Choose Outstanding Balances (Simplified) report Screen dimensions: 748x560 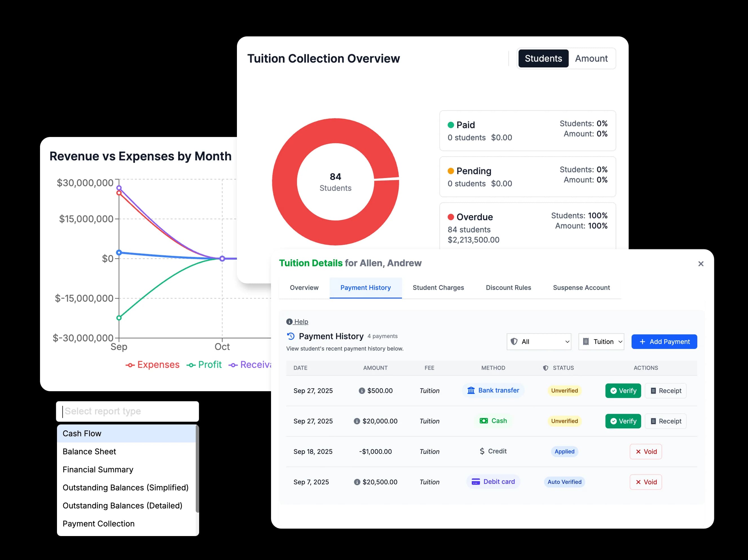126,487
